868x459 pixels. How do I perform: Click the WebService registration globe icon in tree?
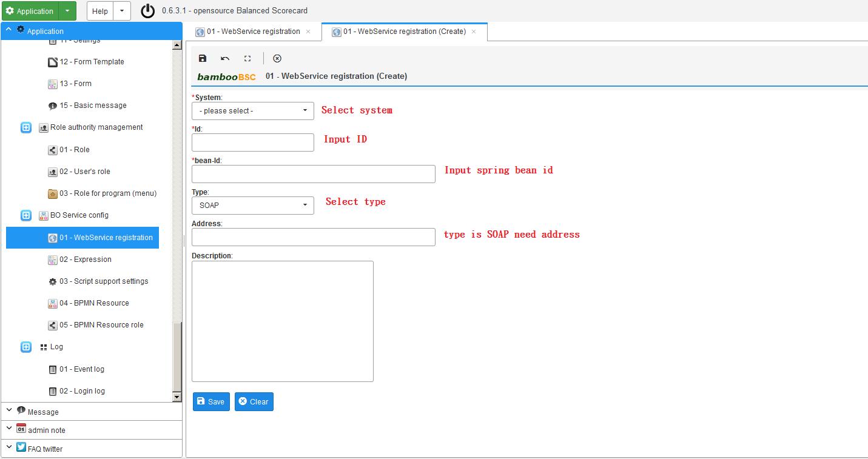coord(53,238)
